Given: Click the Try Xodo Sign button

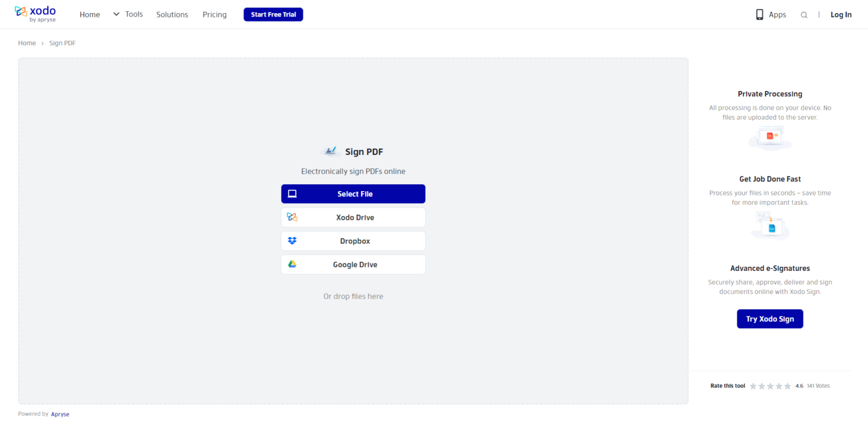Looking at the screenshot, I should click(770, 318).
